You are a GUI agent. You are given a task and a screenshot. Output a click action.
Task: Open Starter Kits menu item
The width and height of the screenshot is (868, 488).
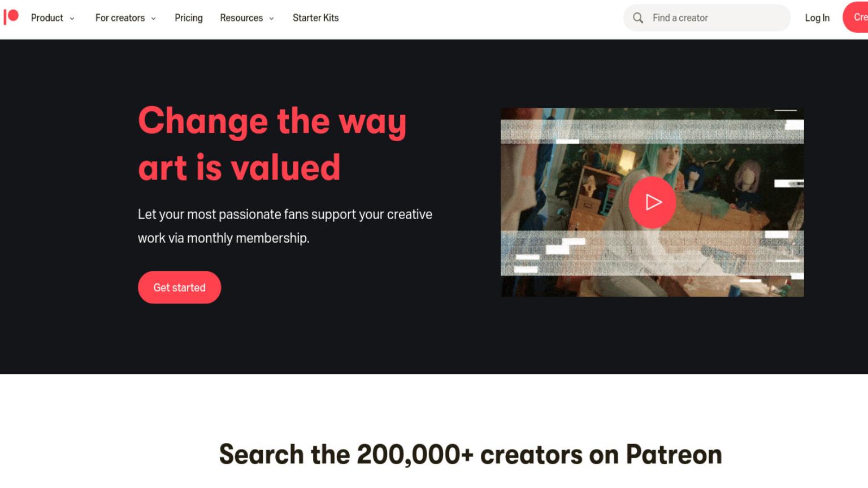tap(316, 18)
